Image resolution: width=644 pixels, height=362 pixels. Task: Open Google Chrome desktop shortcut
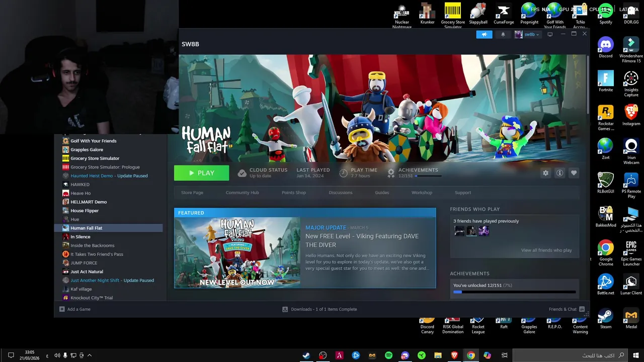(606, 253)
